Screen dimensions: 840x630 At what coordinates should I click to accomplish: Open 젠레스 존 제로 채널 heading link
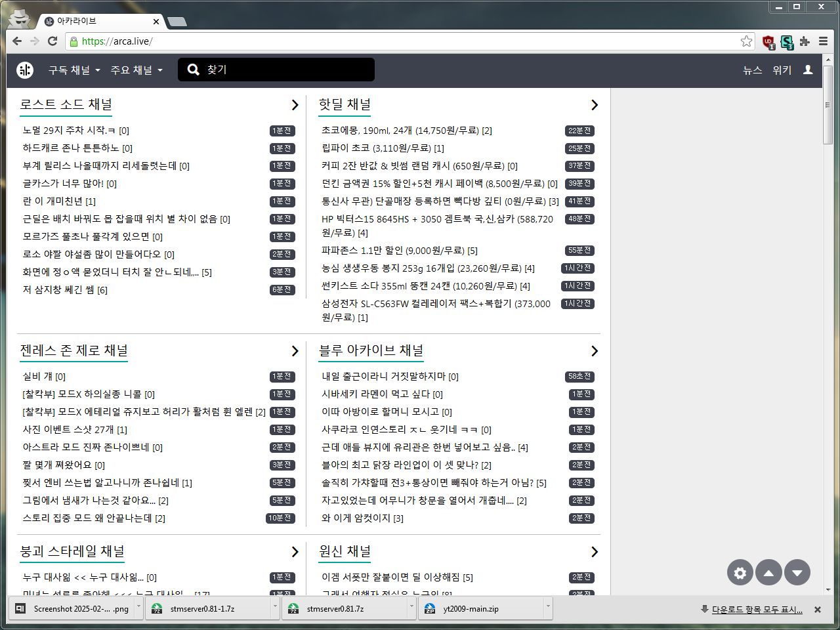(x=73, y=350)
